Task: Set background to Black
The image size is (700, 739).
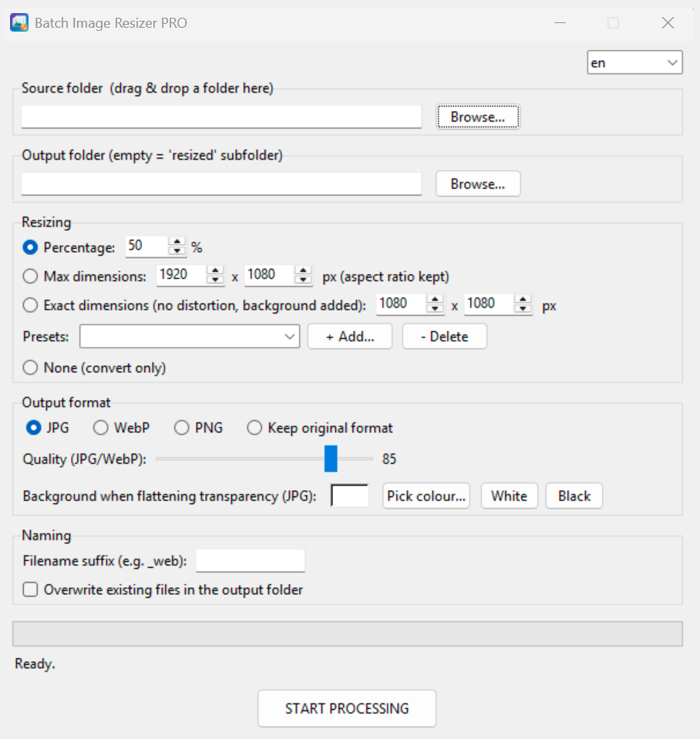Action: coord(574,495)
